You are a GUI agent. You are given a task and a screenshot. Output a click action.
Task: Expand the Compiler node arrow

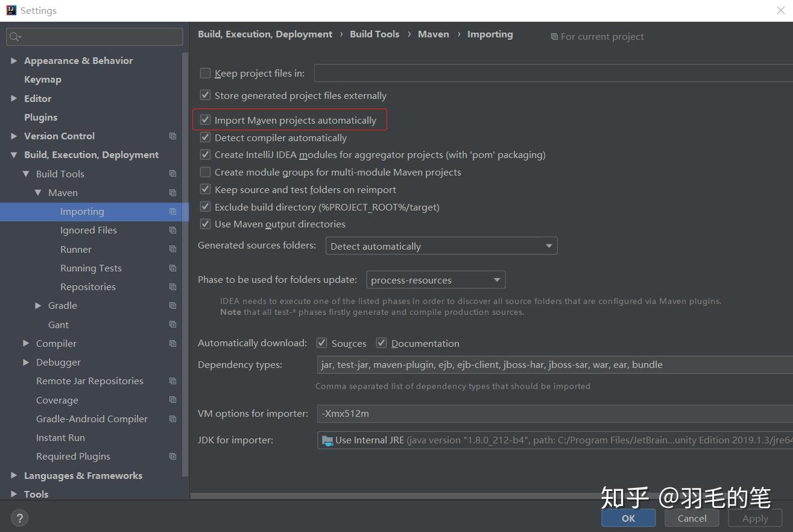(x=26, y=344)
